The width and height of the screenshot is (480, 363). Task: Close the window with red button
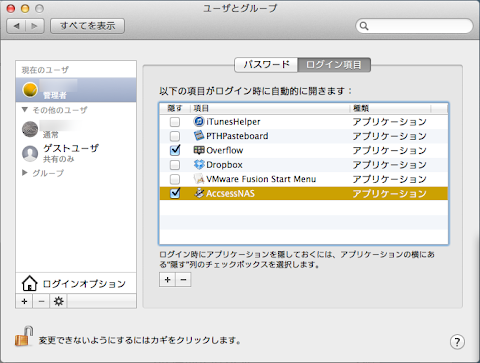(11, 8)
